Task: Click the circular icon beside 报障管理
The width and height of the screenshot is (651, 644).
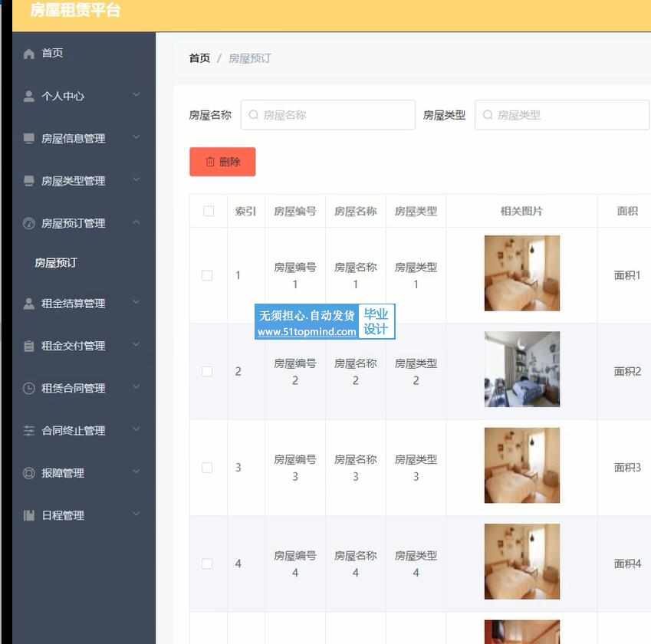Action: [28, 473]
